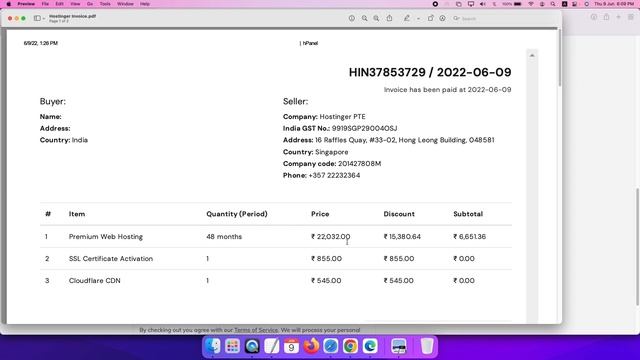Select the Hostinger PTE company name
This screenshot has height=360, width=640.
(342, 117)
